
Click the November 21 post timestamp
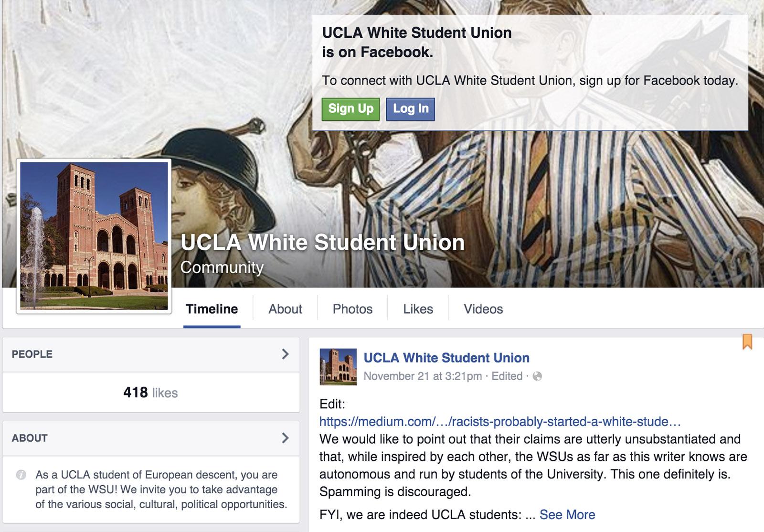click(x=423, y=376)
